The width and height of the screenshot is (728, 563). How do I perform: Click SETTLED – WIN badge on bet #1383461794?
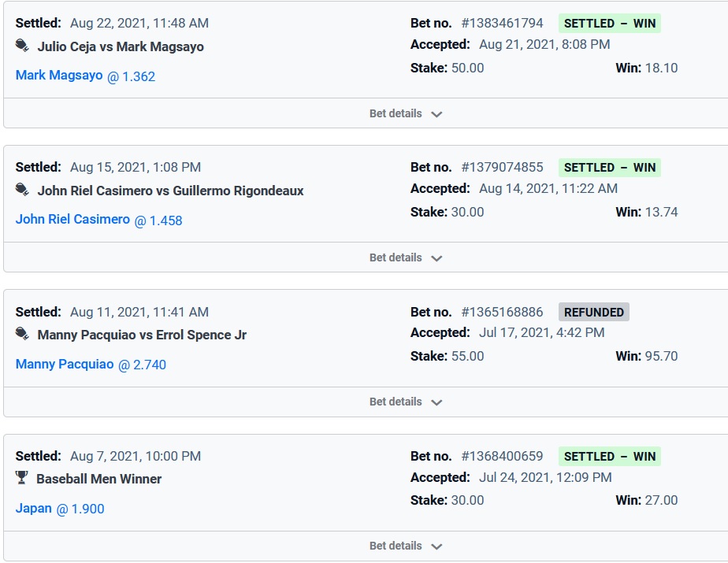609,24
